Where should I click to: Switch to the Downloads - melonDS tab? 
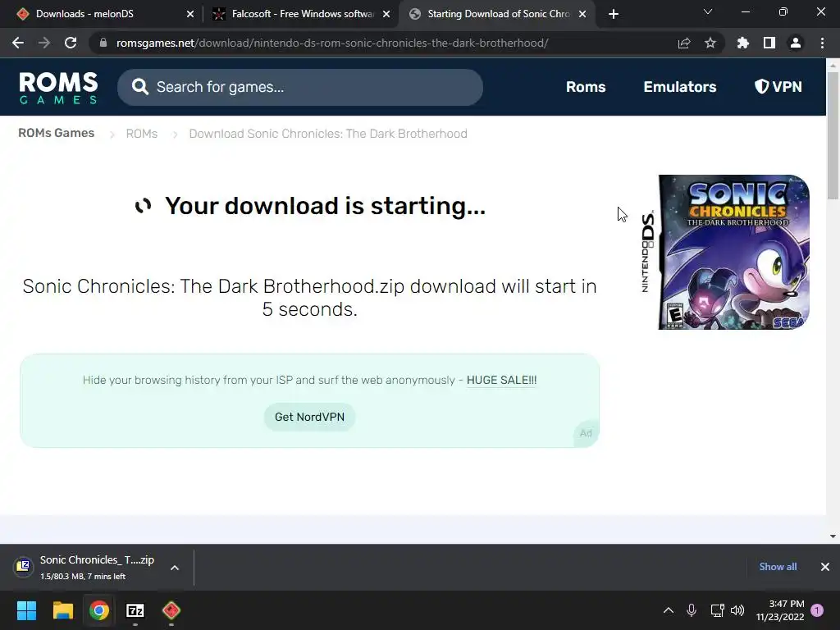pos(100,14)
